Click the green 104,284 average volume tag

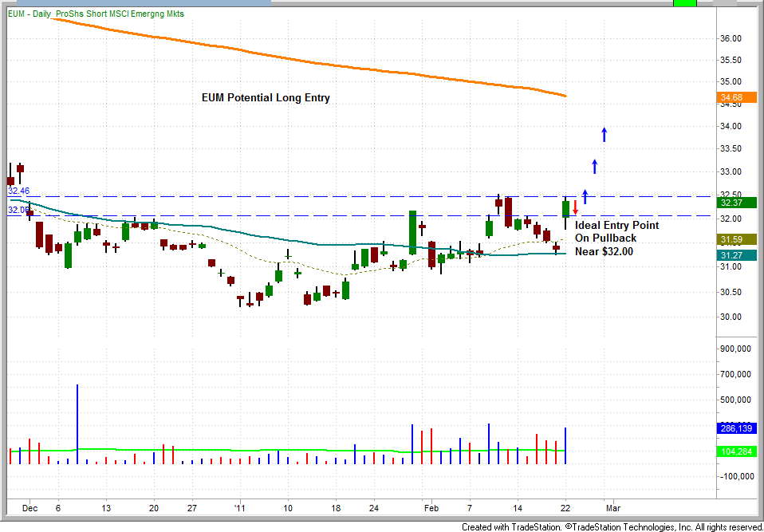(x=737, y=451)
